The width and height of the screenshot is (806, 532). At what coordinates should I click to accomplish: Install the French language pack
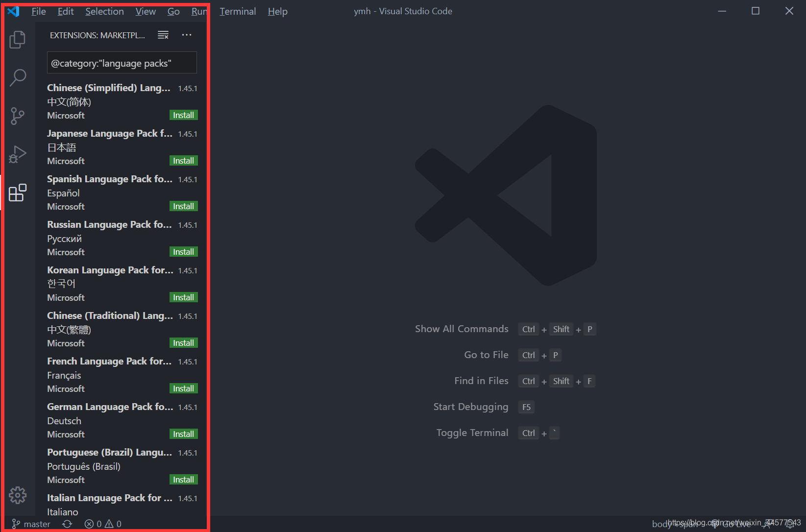(x=183, y=388)
